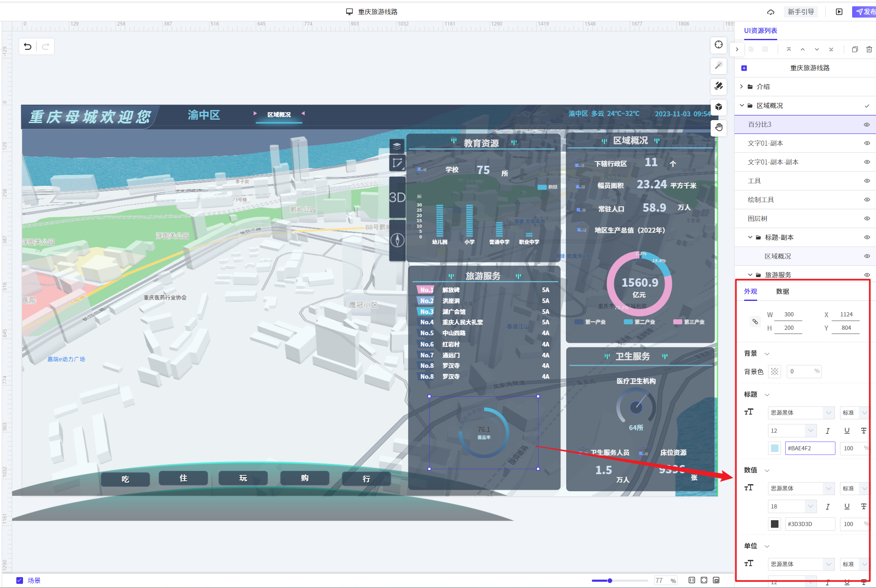876x588 pixels.
Task: Delete selected layer with trash icon
Action: [x=869, y=49]
